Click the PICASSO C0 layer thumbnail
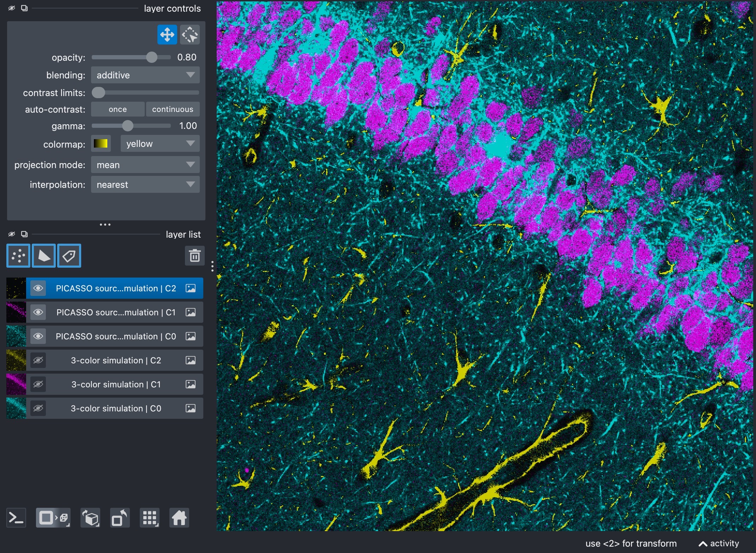 pos(16,336)
